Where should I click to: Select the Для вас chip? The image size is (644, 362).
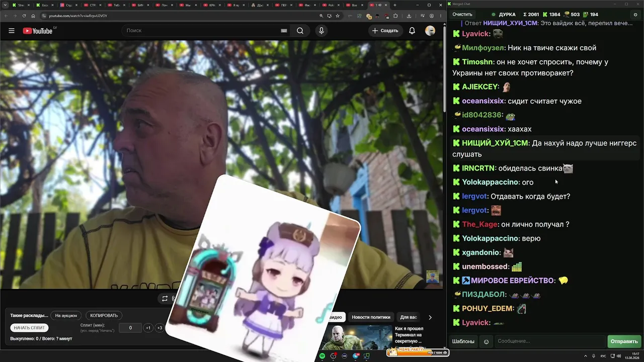tap(409, 317)
